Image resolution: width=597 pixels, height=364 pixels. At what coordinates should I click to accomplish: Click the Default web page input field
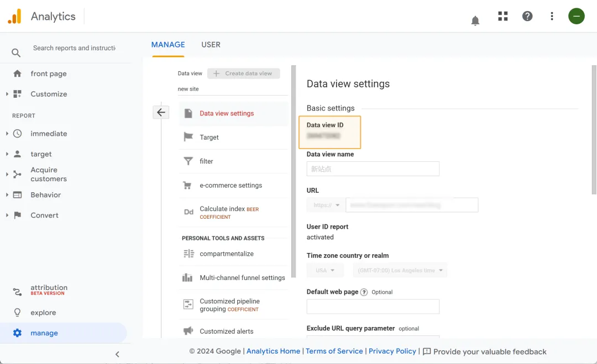[373, 307]
